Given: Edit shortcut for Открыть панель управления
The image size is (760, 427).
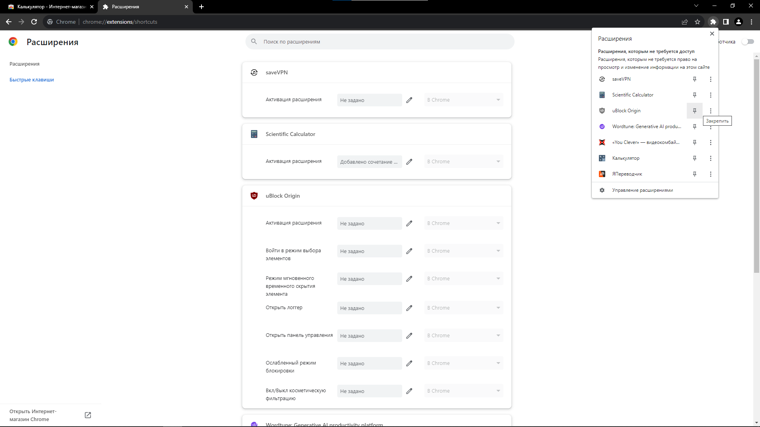Looking at the screenshot, I should pyautogui.click(x=409, y=335).
